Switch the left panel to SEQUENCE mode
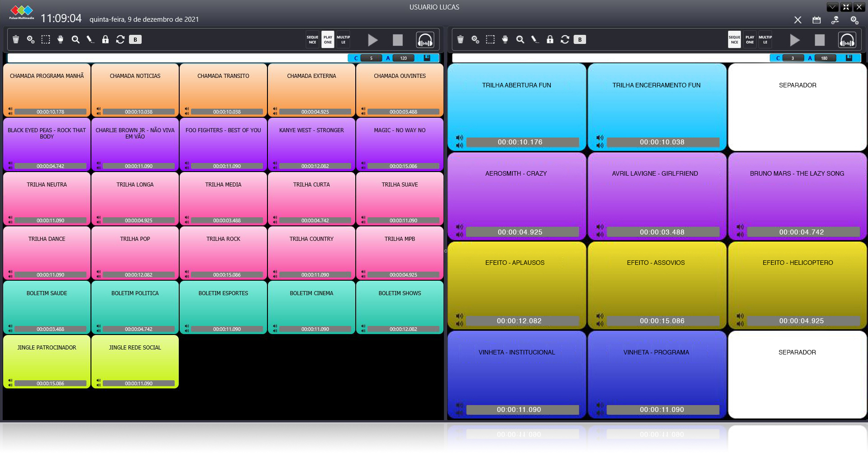The image size is (868, 469). point(312,40)
